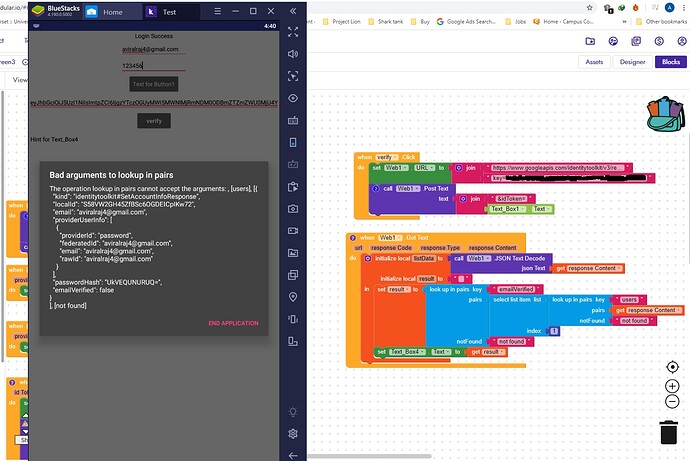
Task: Take a screenshot with the camera icon
Action: coord(293,209)
